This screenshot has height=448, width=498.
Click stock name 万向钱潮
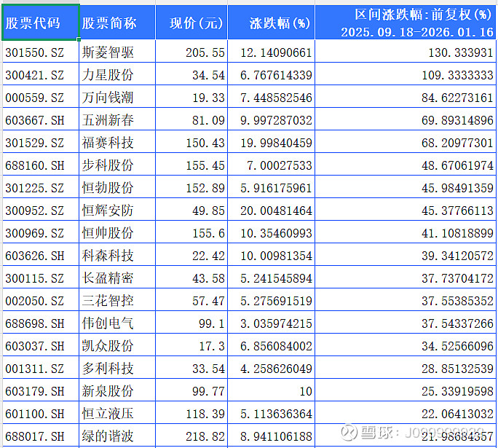point(108,97)
